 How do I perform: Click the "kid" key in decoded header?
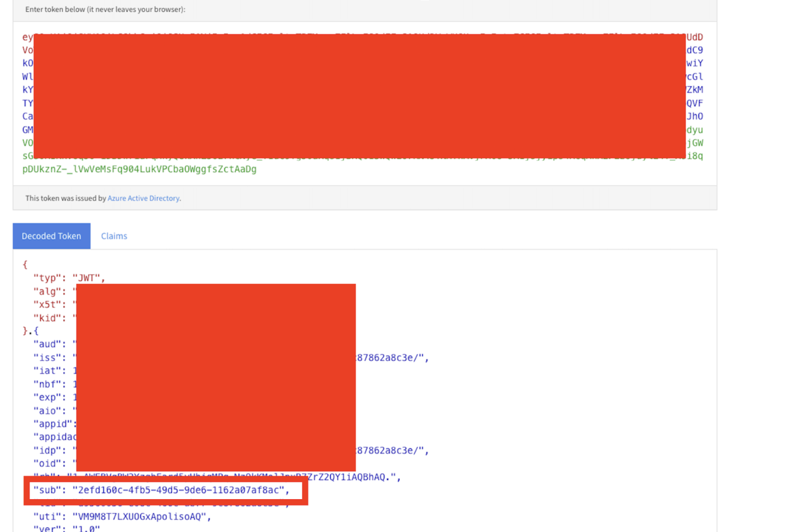click(47, 318)
